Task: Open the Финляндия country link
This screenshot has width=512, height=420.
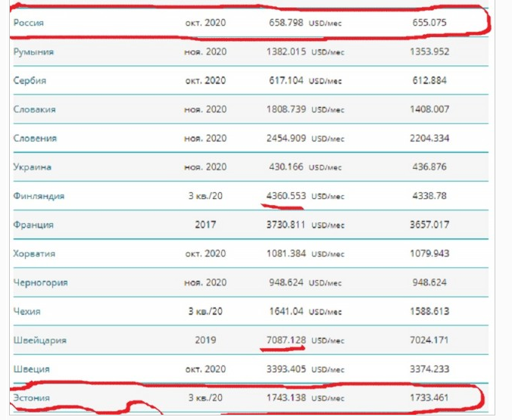Action: point(39,196)
